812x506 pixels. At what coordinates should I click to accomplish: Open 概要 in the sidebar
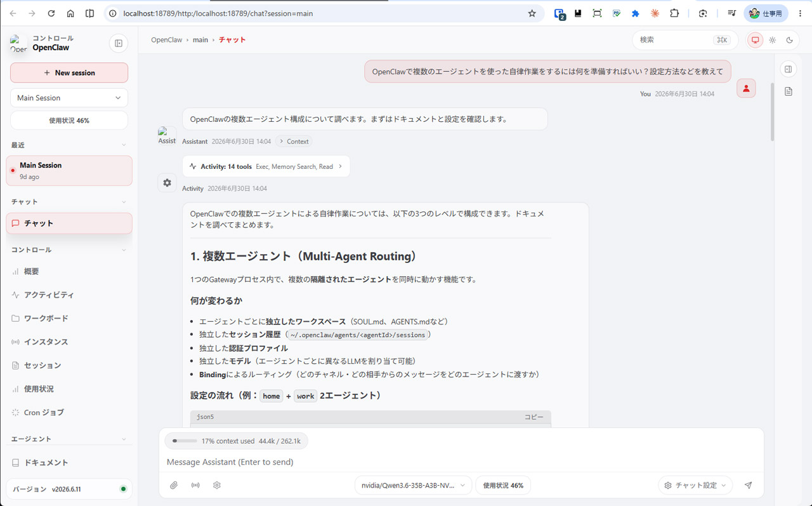tap(69, 271)
